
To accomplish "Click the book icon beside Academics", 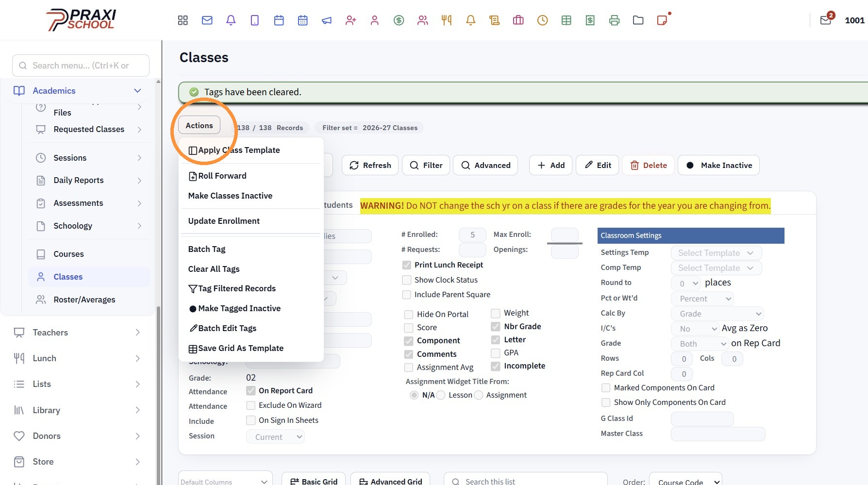I will click(19, 91).
